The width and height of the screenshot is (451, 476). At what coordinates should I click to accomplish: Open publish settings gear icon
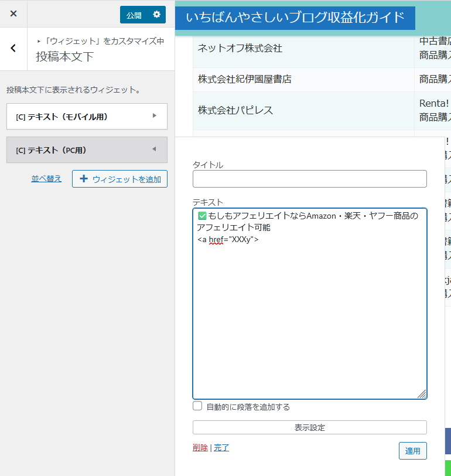click(156, 15)
